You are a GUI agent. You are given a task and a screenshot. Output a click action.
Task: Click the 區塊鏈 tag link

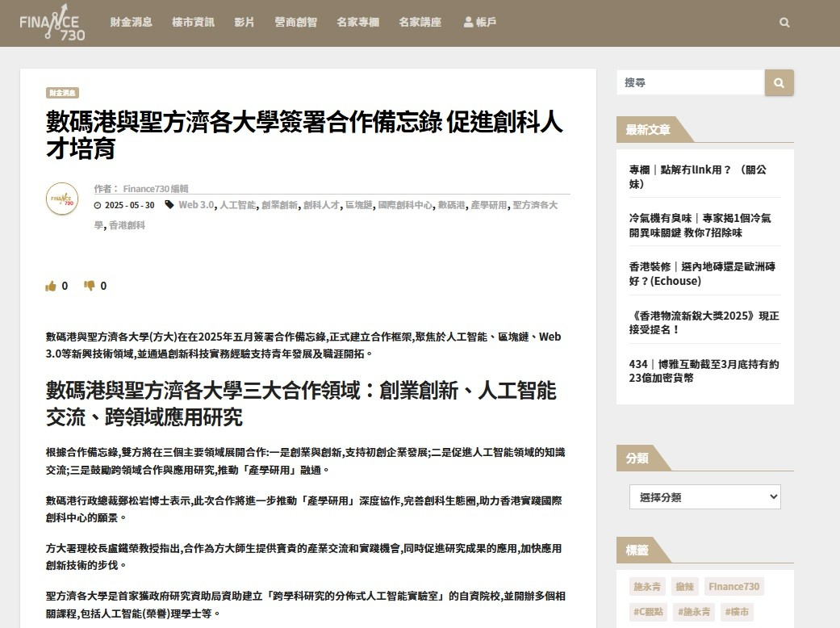359,205
